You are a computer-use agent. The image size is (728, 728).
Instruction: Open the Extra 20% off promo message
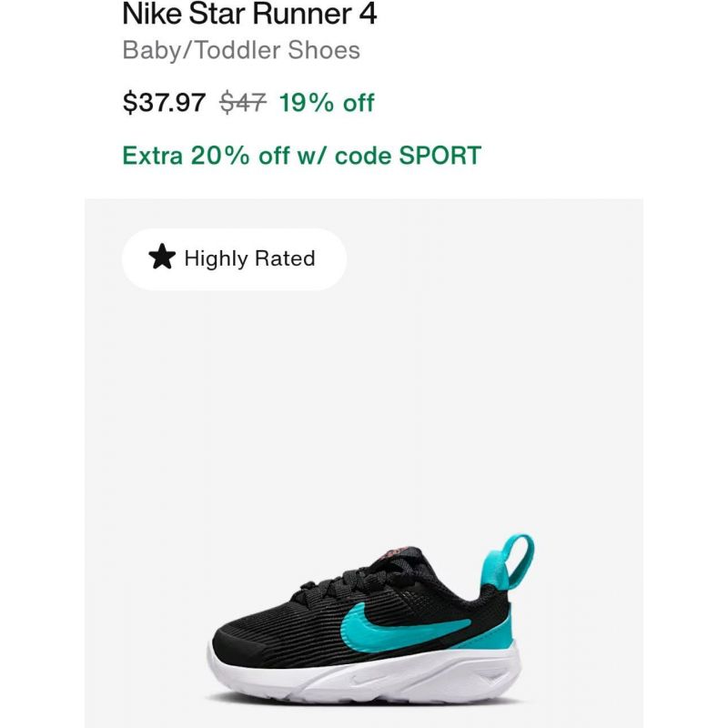pos(301,155)
